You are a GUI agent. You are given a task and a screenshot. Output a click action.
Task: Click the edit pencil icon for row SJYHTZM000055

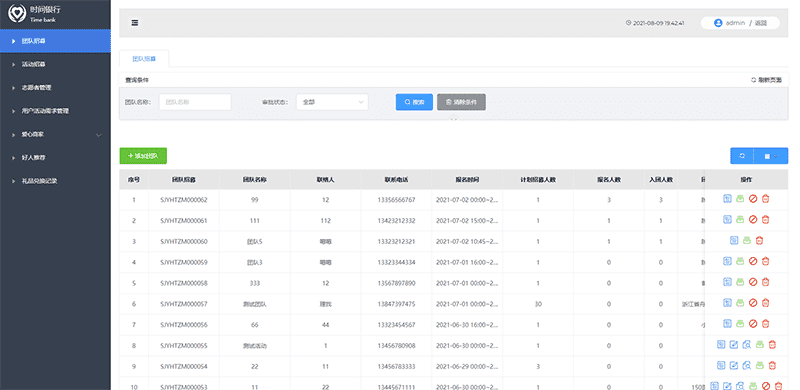click(x=734, y=345)
